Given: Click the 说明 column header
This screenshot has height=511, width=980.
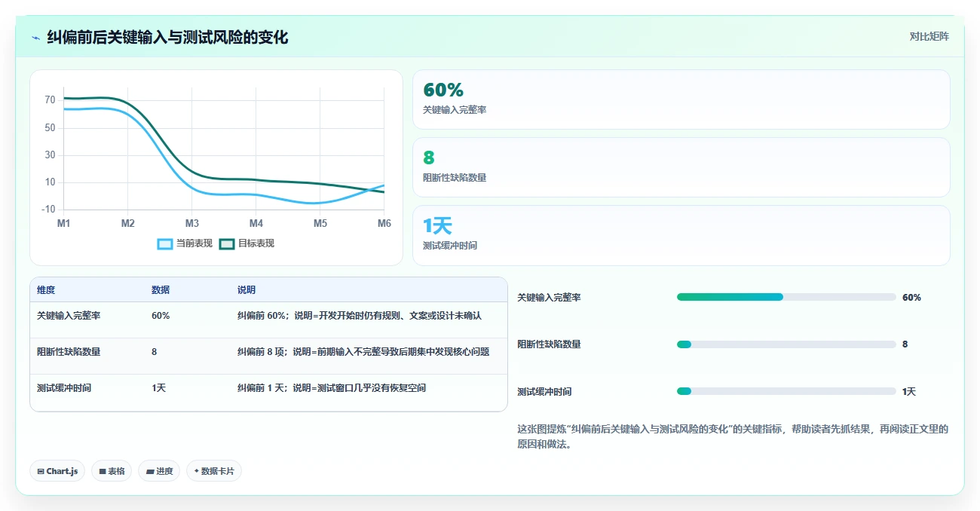Looking at the screenshot, I should click(x=247, y=290).
